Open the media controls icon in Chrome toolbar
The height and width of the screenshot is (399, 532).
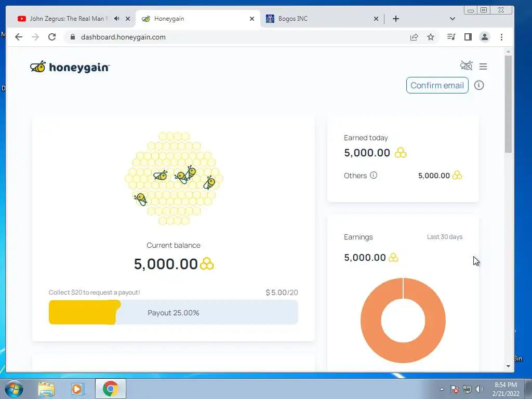tap(451, 37)
